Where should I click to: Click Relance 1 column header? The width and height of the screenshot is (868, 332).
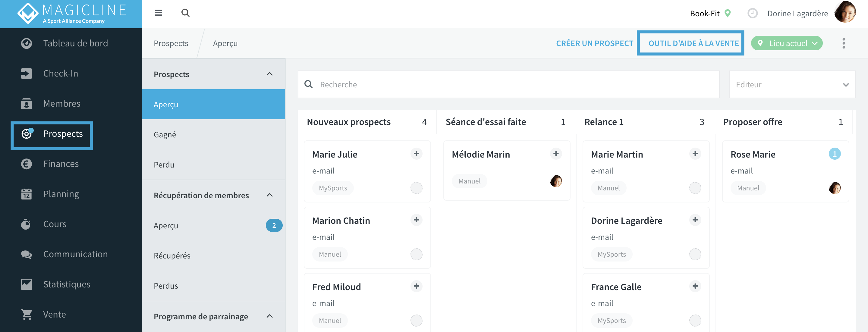pos(645,122)
